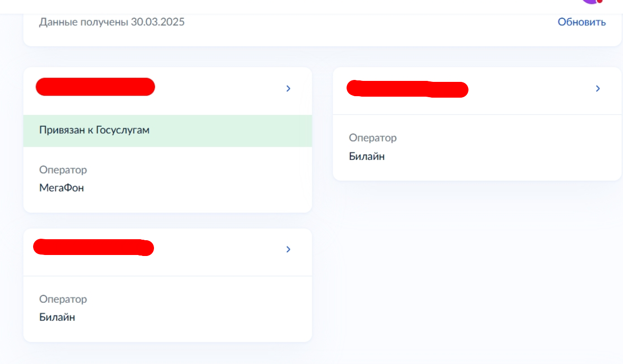This screenshot has width=623, height=364.
Task: Click Билайн operator name in the bottom-left card
Action: pyautogui.click(x=57, y=317)
